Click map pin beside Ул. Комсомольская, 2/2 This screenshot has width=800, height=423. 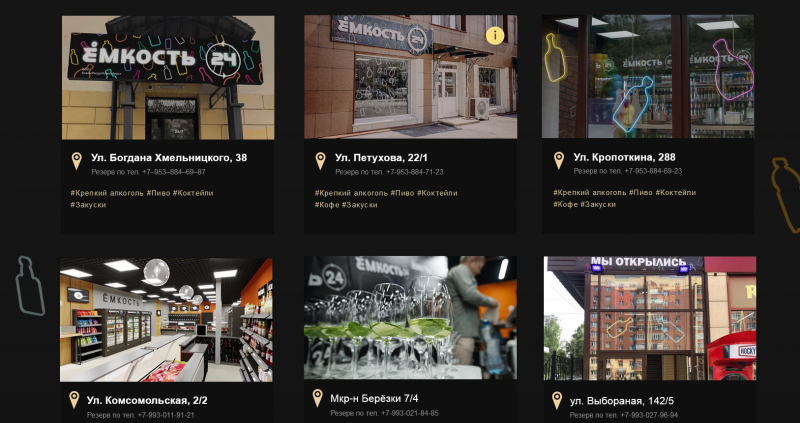74,400
